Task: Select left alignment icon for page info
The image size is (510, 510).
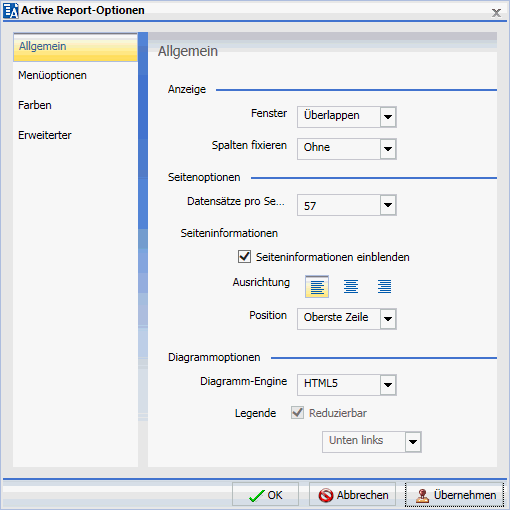Action: click(x=317, y=287)
